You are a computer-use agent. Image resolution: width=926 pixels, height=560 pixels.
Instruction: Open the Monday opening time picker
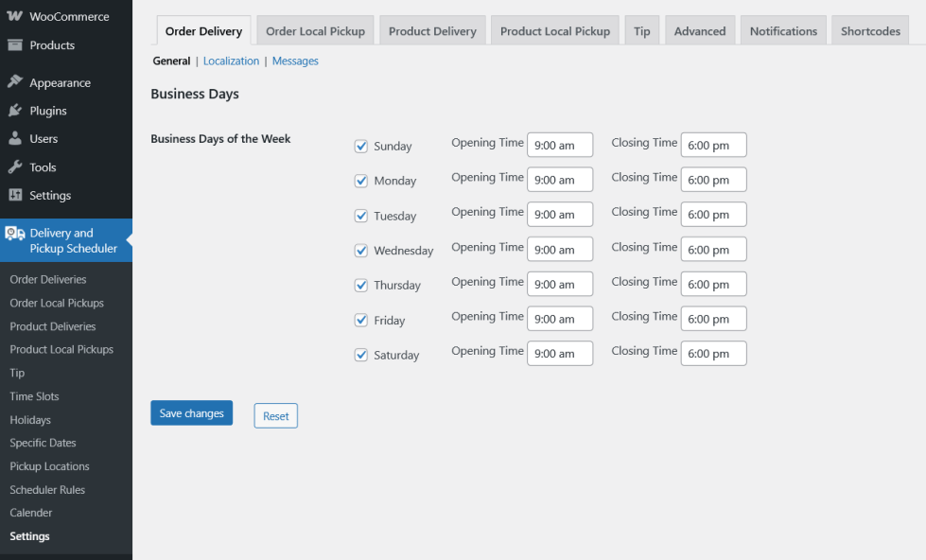[x=560, y=180]
